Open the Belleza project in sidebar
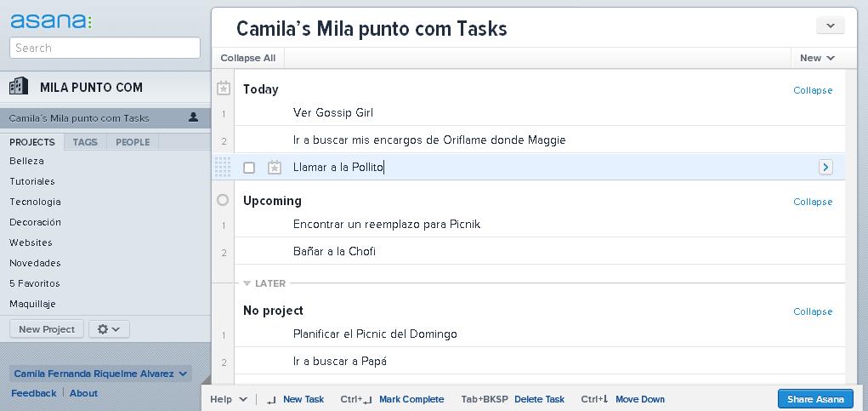The height and width of the screenshot is (411, 868). pos(26,161)
